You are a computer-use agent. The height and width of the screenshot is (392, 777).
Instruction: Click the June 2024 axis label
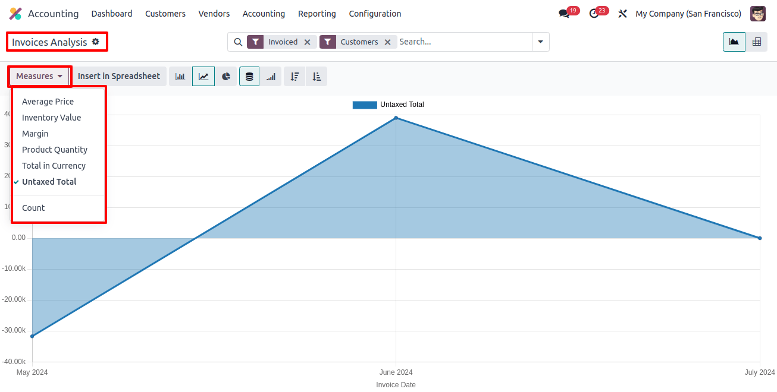click(x=396, y=372)
